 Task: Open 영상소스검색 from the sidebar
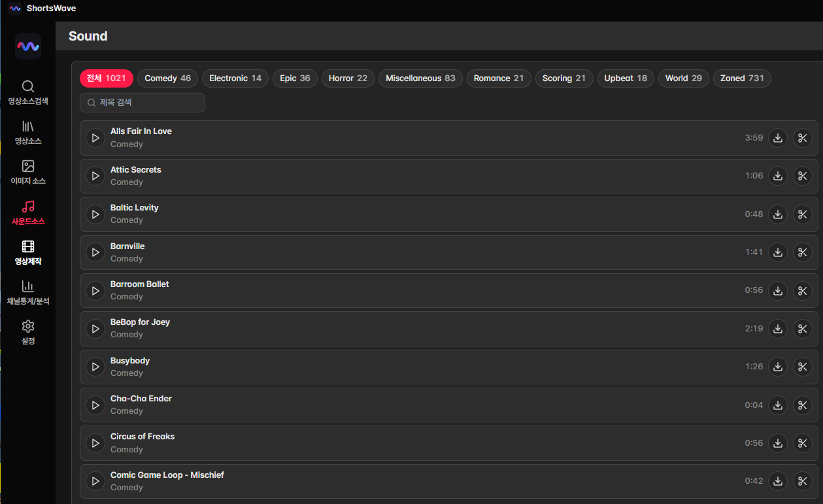[28, 93]
